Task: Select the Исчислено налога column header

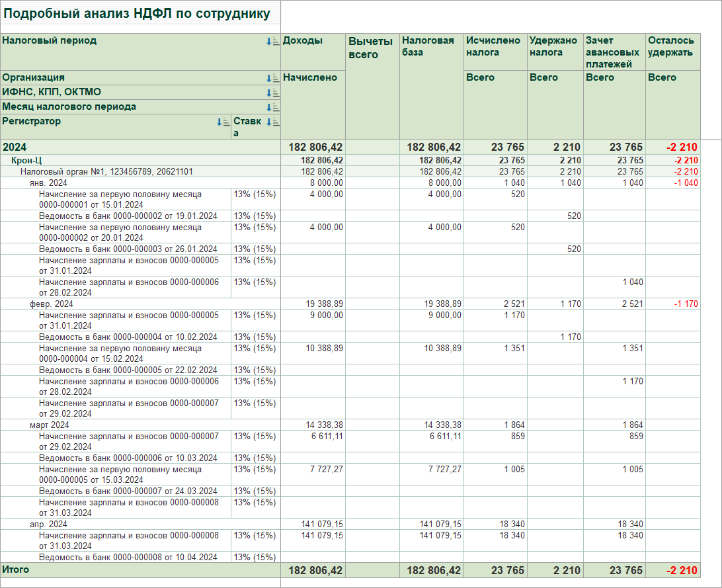Action: tap(495, 52)
